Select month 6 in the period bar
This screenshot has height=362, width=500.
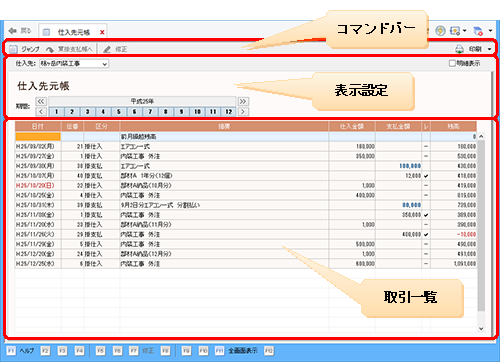[x=135, y=112]
